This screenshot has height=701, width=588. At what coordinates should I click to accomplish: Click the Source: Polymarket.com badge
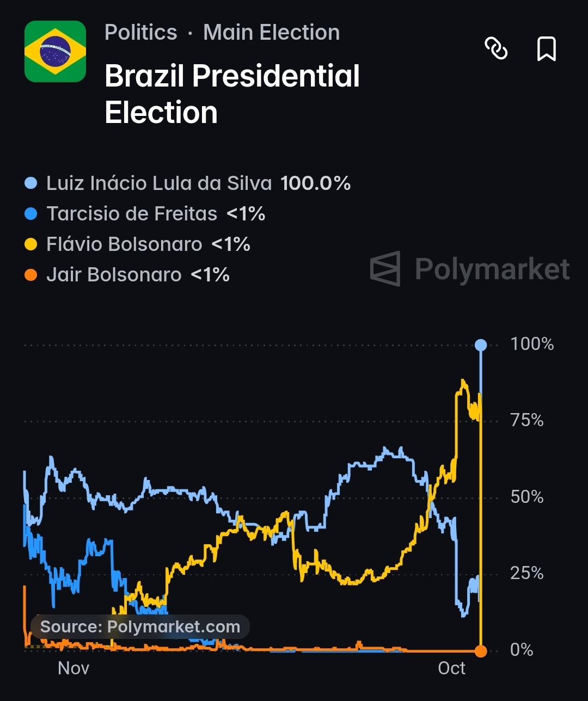pyautogui.click(x=140, y=627)
